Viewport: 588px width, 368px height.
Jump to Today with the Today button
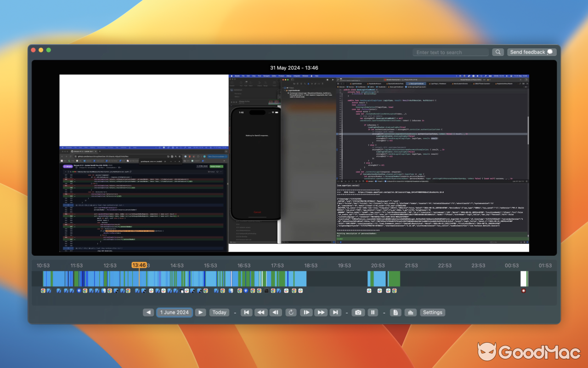tap(219, 312)
